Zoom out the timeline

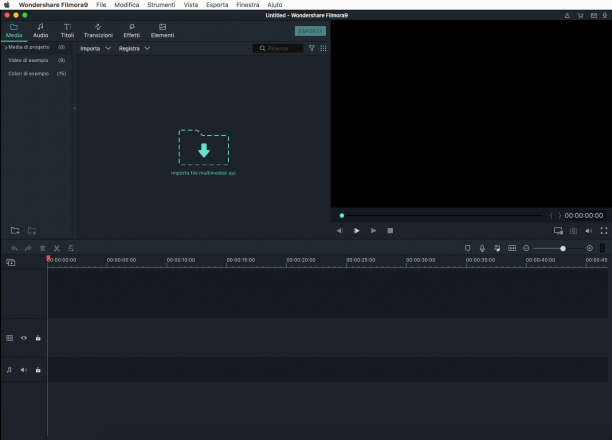[526, 248]
